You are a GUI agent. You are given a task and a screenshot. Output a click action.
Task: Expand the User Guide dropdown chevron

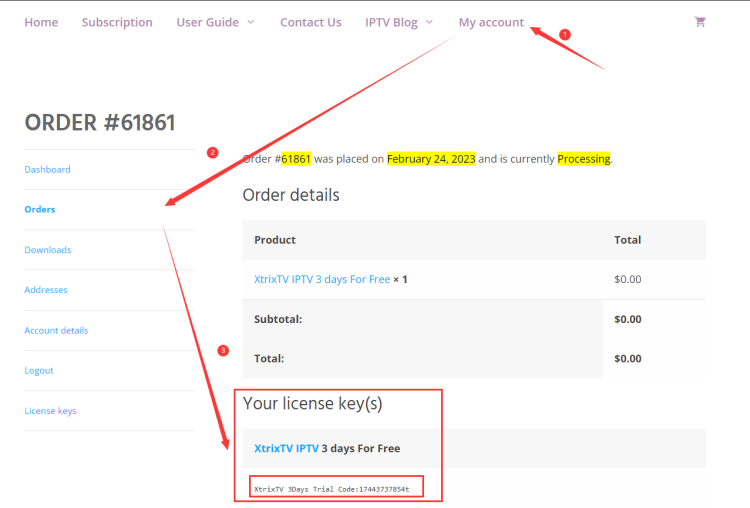[251, 22]
